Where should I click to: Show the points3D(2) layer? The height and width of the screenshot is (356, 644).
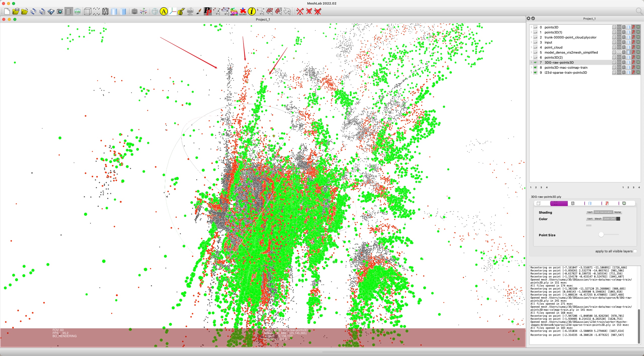click(x=535, y=57)
